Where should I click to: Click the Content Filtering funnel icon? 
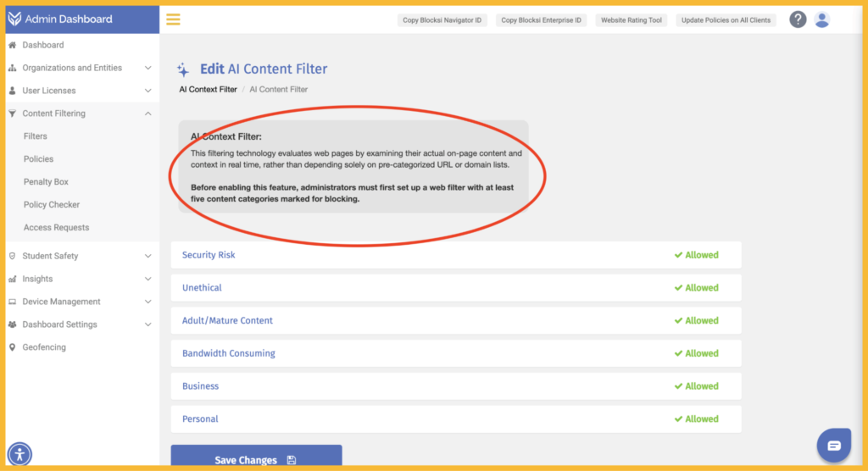coord(12,113)
